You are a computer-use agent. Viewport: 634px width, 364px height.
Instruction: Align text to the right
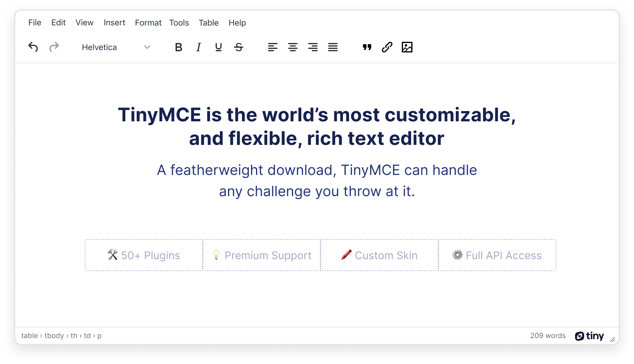click(313, 47)
